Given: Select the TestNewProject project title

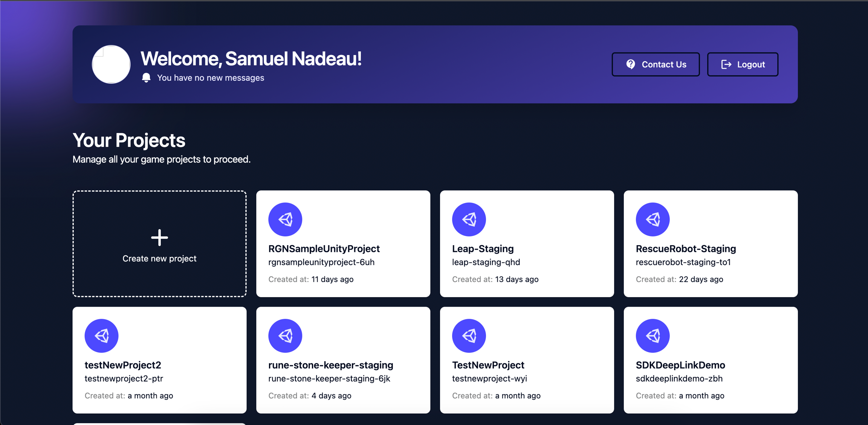Looking at the screenshot, I should 488,365.
